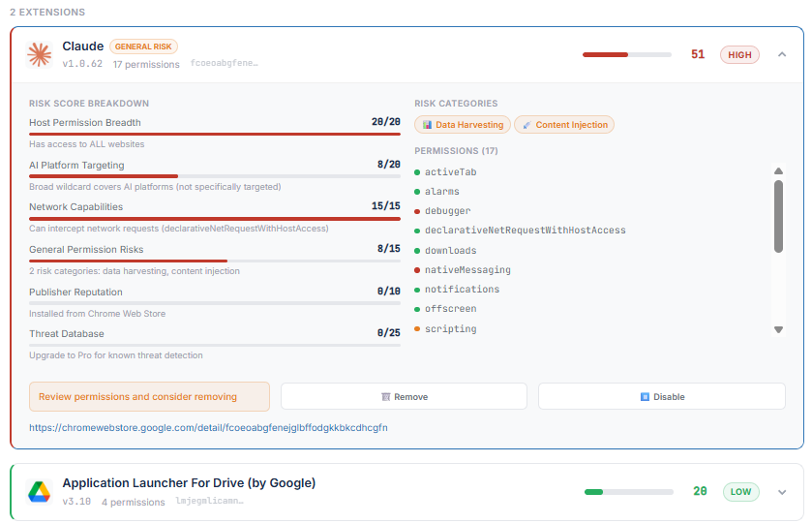The height and width of the screenshot is (523, 812).
Task: Click the Drive launcher score 20 value
Action: [x=700, y=491]
